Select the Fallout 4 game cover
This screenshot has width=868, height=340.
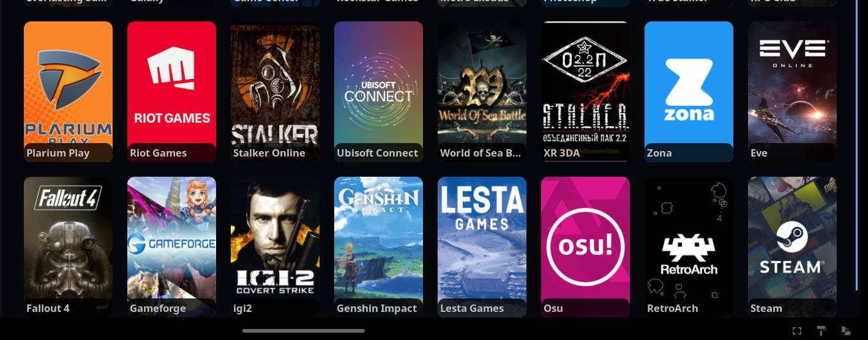pyautogui.click(x=68, y=247)
